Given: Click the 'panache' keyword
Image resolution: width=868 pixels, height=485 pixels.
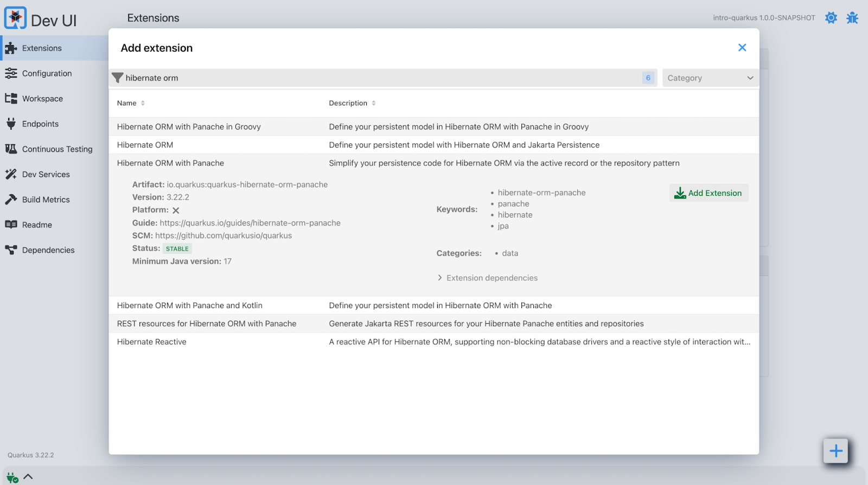Looking at the screenshot, I should coord(513,204).
